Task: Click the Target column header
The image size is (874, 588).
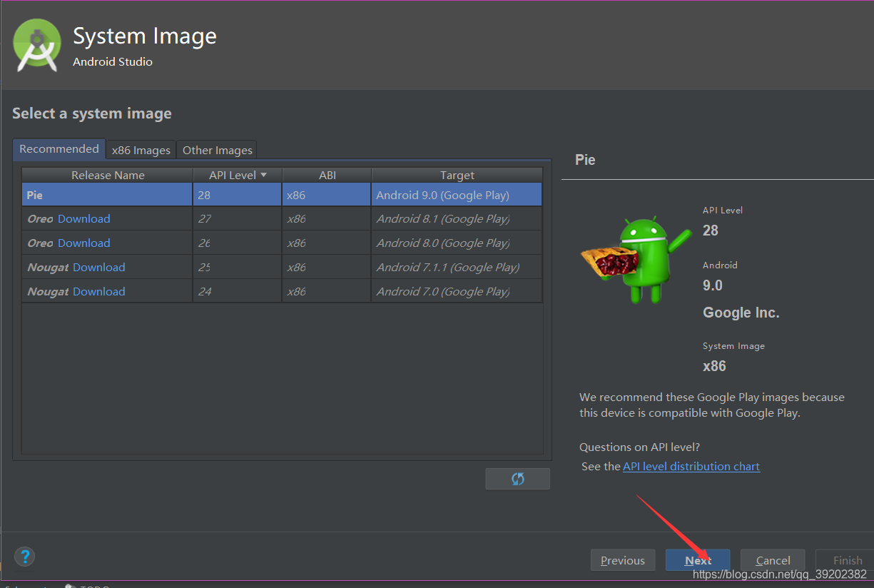Action: tap(457, 175)
